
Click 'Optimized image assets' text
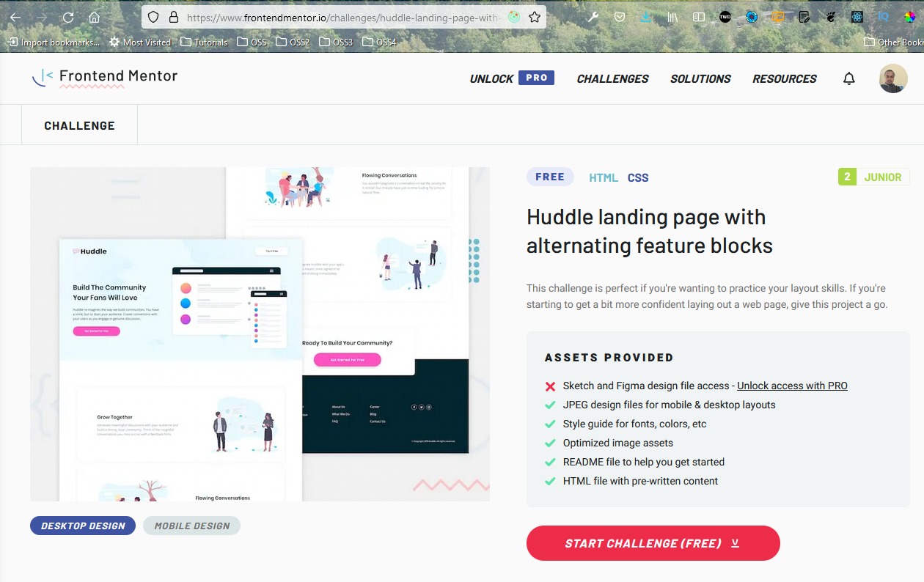pos(617,443)
